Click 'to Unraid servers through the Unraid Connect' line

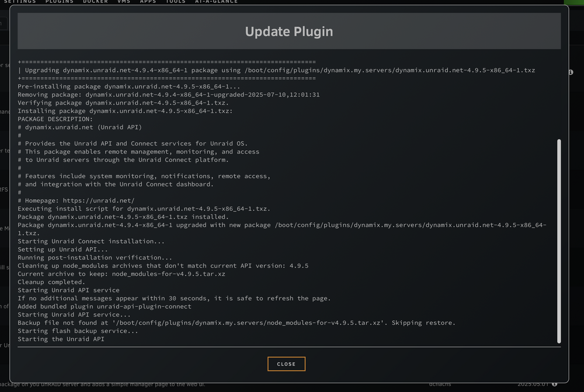[x=123, y=160]
